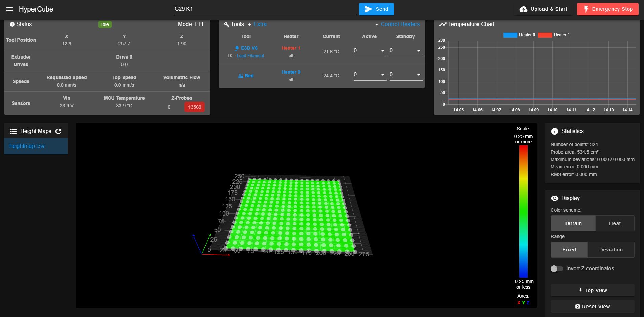Image resolution: width=644 pixels, height=317 pixels.
Task: Click the X position value 12.9
Action: pos(66,44)
